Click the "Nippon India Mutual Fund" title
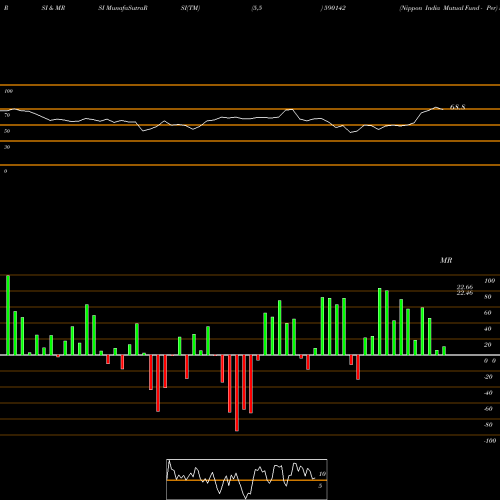 [440, 8]
